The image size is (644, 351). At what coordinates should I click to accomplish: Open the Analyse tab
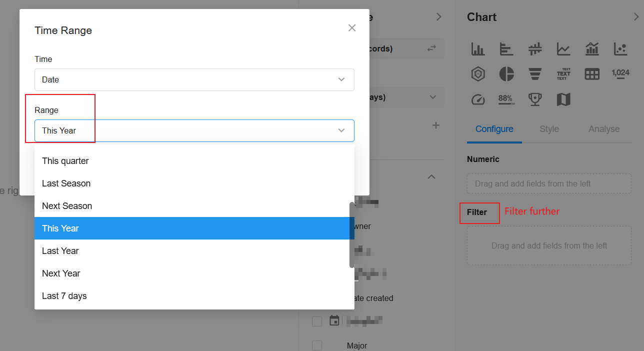coord(604,129)
